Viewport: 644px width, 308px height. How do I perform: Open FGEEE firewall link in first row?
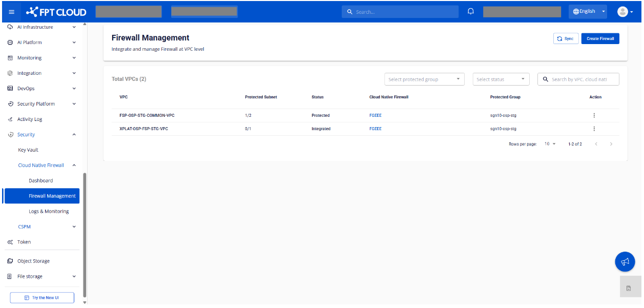point(375,115)
